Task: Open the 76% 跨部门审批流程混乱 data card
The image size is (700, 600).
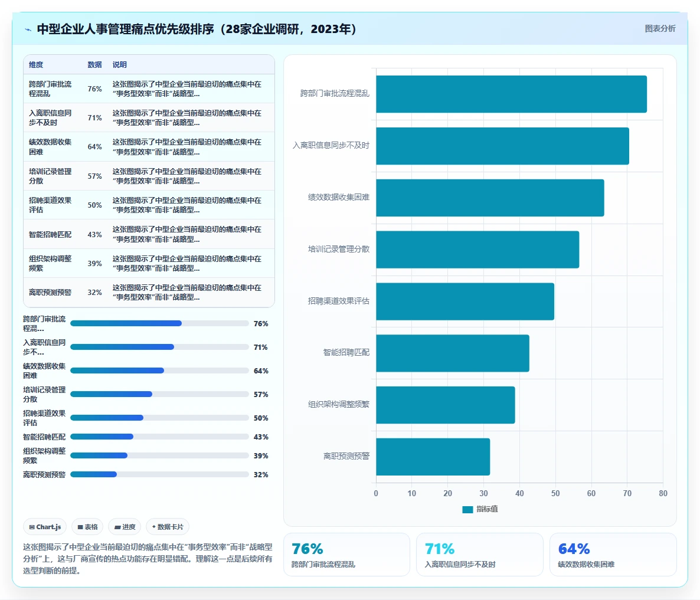Action: tap(346, 555)
